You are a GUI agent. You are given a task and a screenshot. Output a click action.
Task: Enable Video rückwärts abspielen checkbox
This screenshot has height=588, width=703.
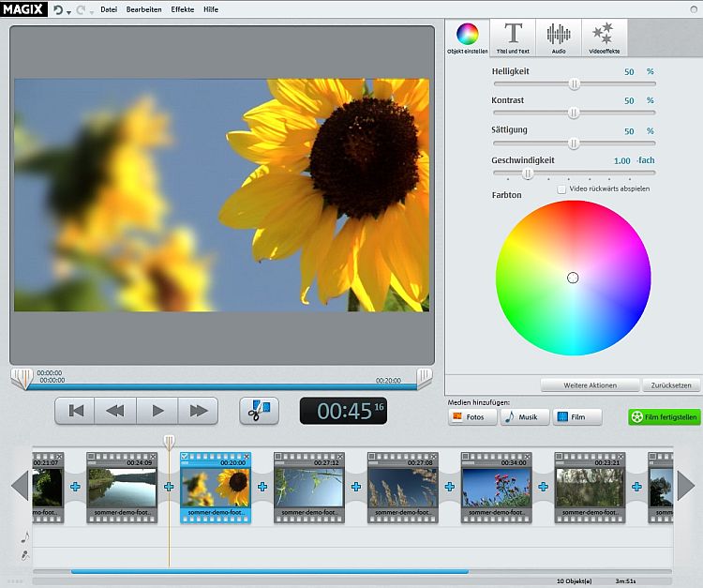561,188
